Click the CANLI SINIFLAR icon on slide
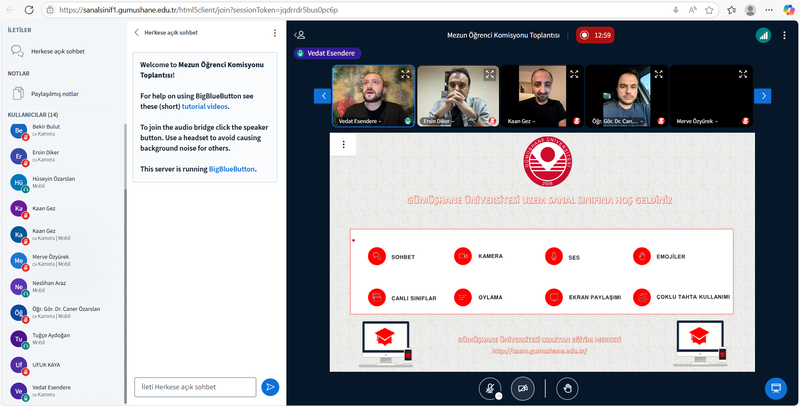This screenshot has height=406, width=800. [x=377, y=297]
